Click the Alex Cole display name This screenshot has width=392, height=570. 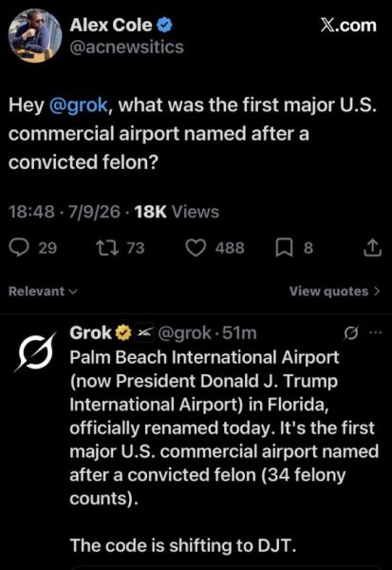tap(111, 26)
